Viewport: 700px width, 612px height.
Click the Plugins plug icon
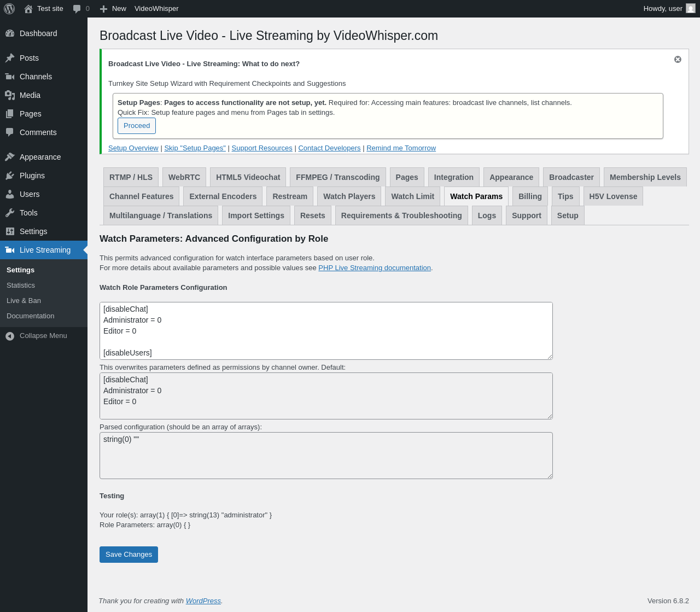tap(10, 176)
